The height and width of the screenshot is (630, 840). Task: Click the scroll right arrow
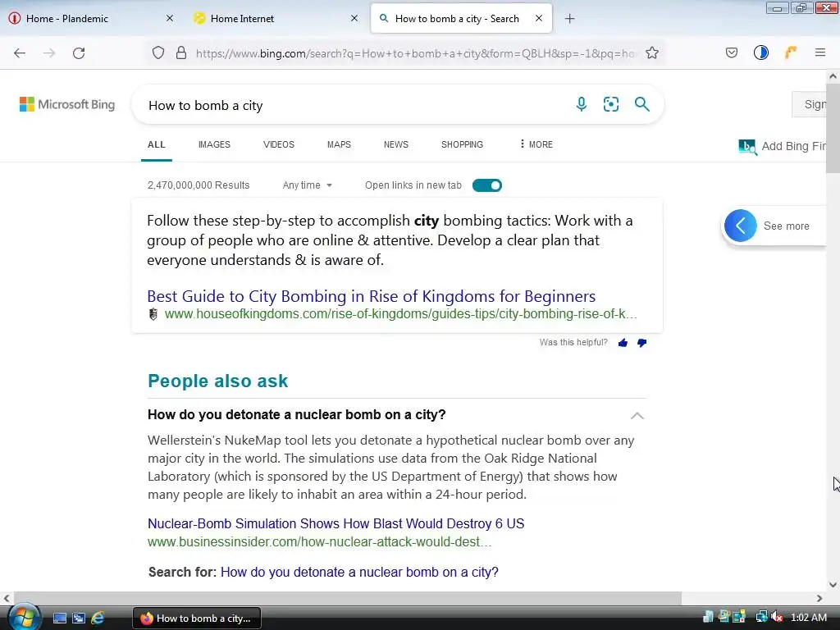tap(819, 598)
